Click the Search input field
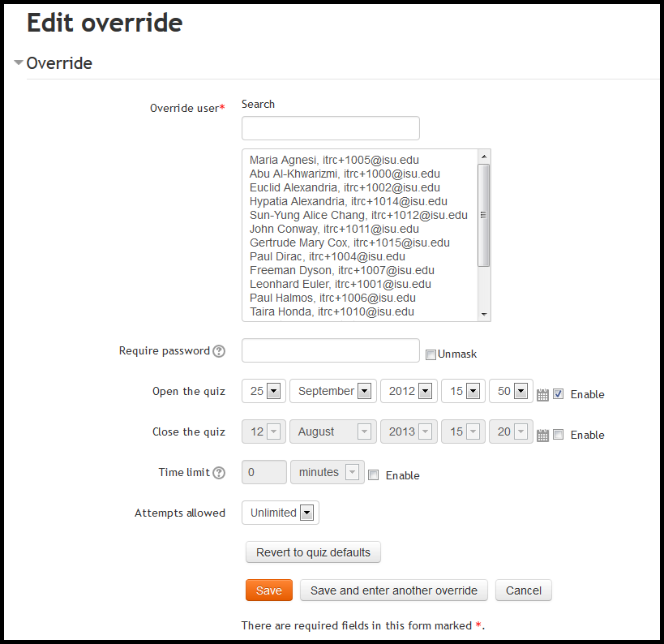Viewport: 664px width, 644px height. (x=331, y=128)
